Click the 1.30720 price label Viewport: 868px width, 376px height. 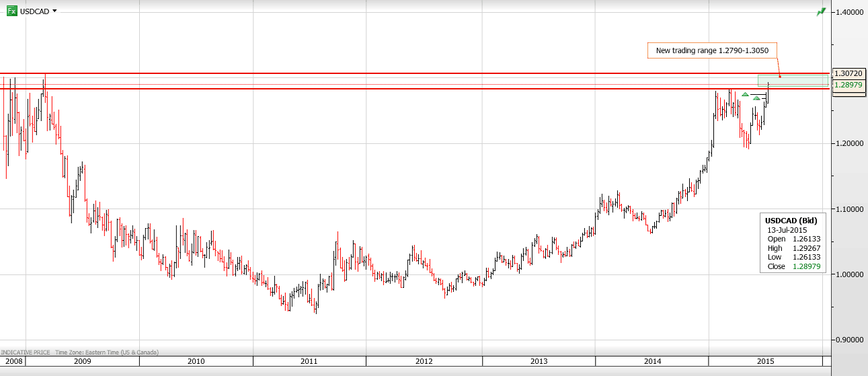pos(849,73)
